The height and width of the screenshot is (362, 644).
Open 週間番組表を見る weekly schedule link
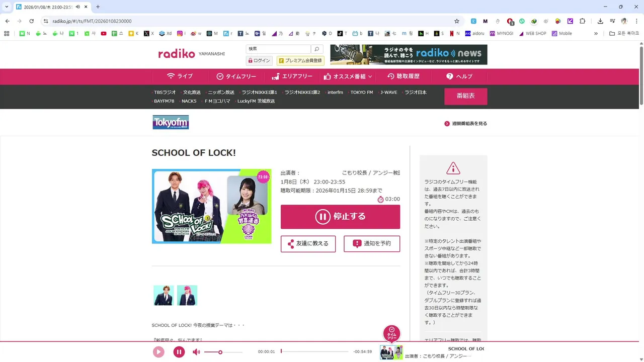coord(466,124)
